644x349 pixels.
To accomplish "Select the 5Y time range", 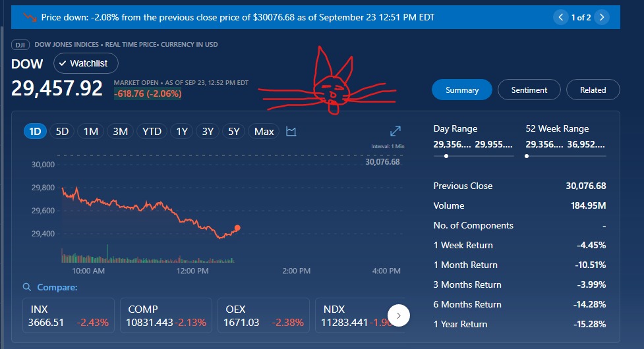I will click(x=234, y=132).
